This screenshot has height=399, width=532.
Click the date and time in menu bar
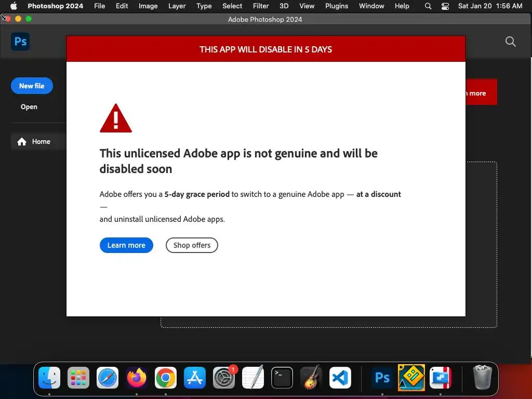click(490, 6)
